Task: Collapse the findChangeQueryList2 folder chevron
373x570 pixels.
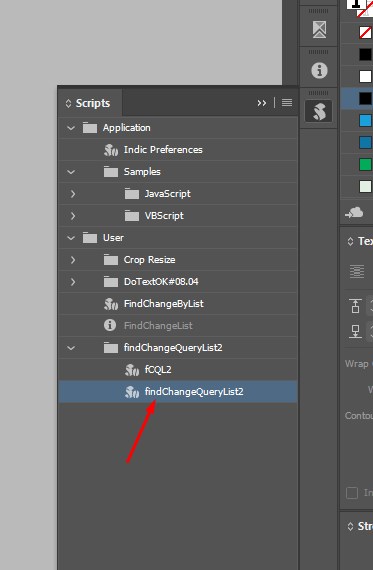Action: (71, 348)
